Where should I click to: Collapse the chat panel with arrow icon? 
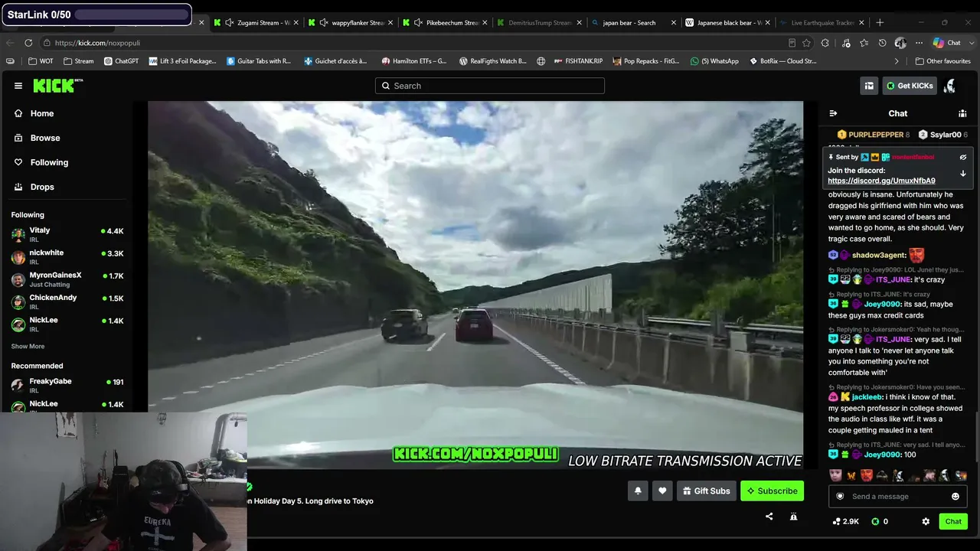pyautogui.click(x=833, y=113)
